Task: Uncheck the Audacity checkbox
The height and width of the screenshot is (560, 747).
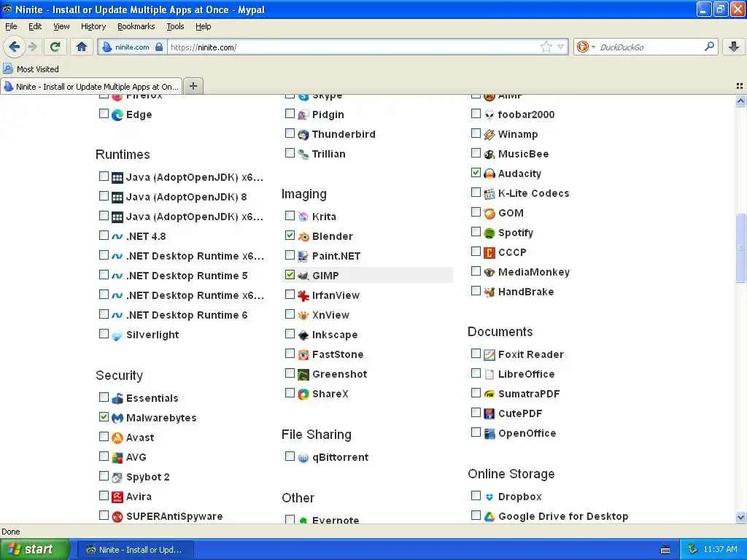Action: tap(476, 172)
